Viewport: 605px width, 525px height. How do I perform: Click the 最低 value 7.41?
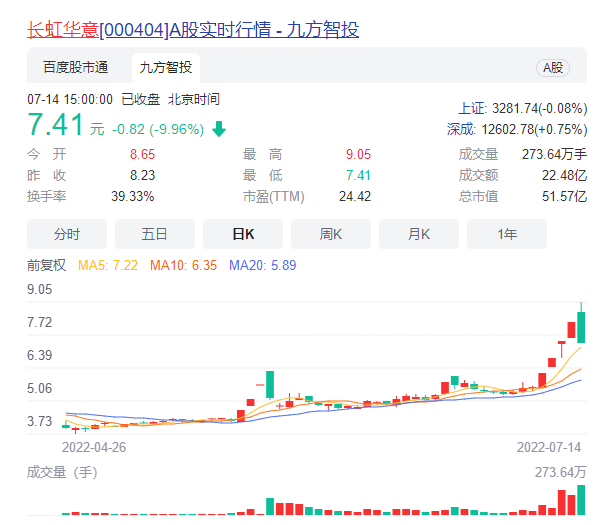[x=358, y=176]
